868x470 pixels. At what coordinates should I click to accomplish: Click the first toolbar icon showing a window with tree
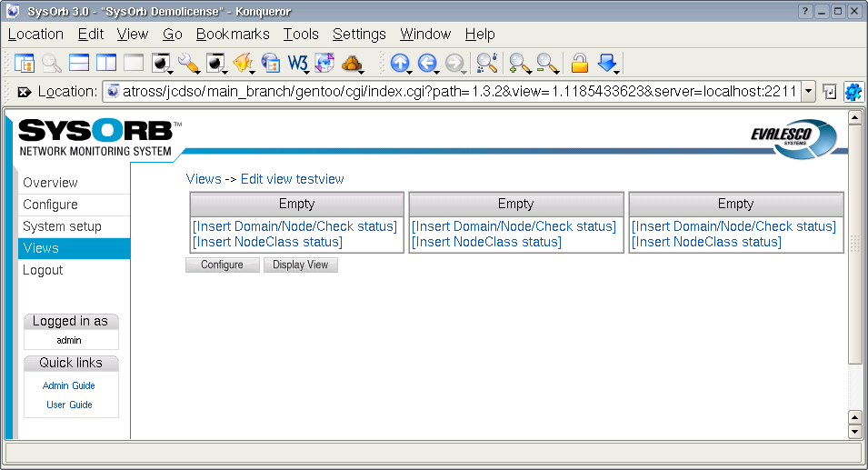(25, 63)
